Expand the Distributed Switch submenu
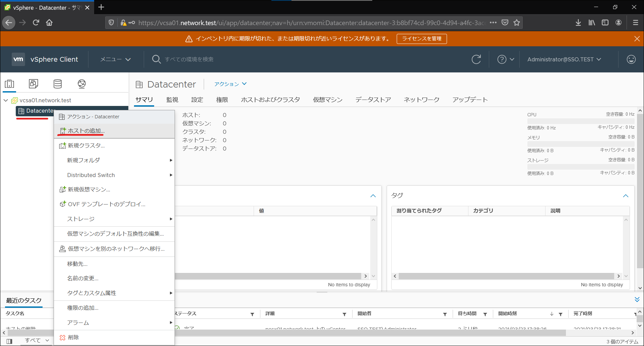This screenshot has height=346, width=644. 114,175
